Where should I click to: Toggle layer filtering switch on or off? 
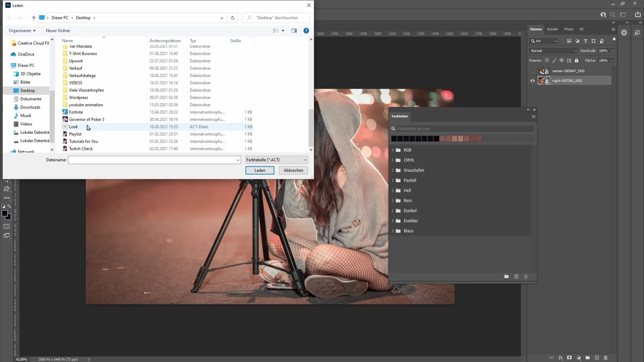click(614, 41)
